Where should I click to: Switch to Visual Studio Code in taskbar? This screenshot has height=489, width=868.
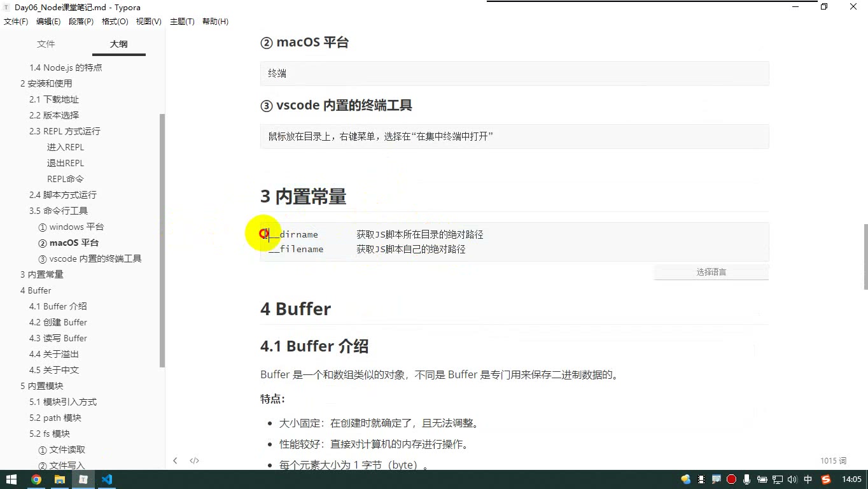click(x=107, y=479)
